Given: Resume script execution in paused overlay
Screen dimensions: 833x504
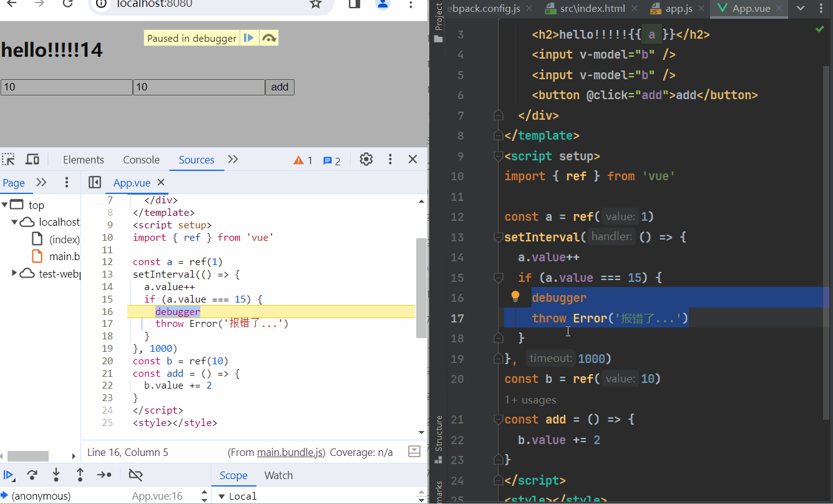Looking at the screenshot, I should (x=248, y=38).
